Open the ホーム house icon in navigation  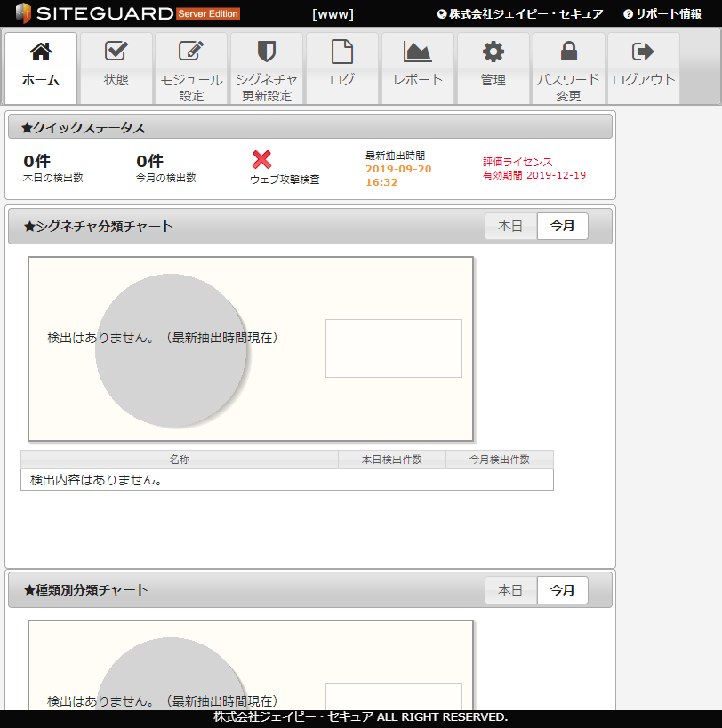pos(39,53)
